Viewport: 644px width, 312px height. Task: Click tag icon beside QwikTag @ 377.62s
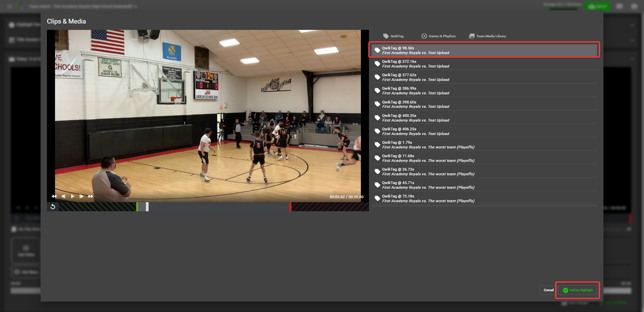tap(377, 77)
